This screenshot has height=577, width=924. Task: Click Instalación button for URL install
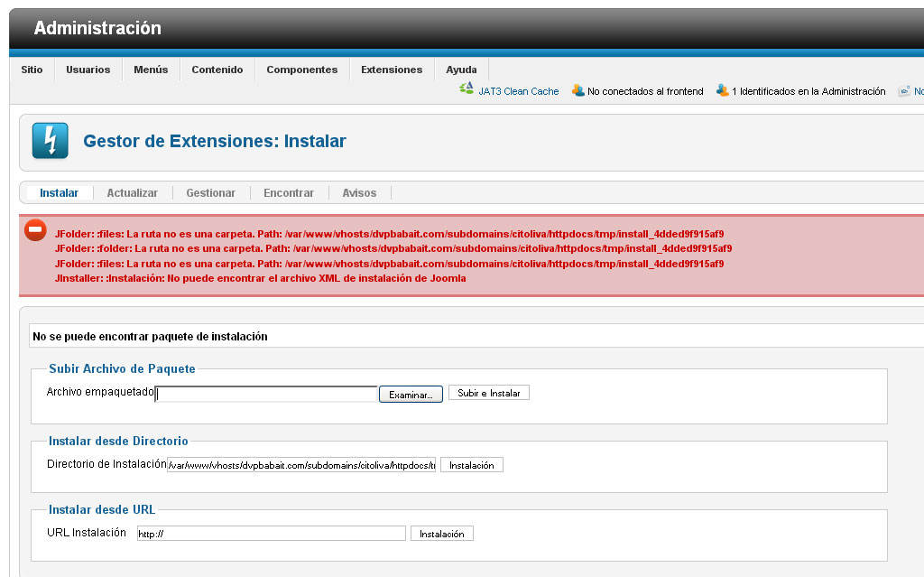[x=442, y=534]
